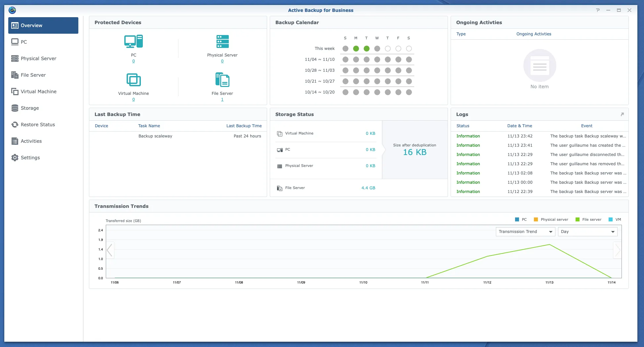644x347 pixels.
Task: Click File Server icon in Storage Status
Action: pos(280,188)
